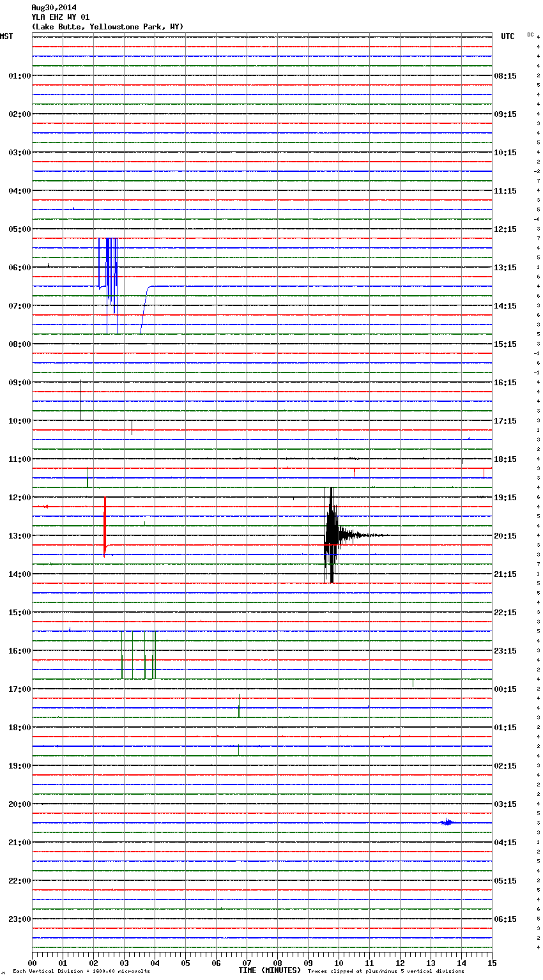This screenshot has height=980, width=543.
Task: Click 'Traces clipped at plus/minus 5 vertical divisions' note
Action: [x=386, y=972]
